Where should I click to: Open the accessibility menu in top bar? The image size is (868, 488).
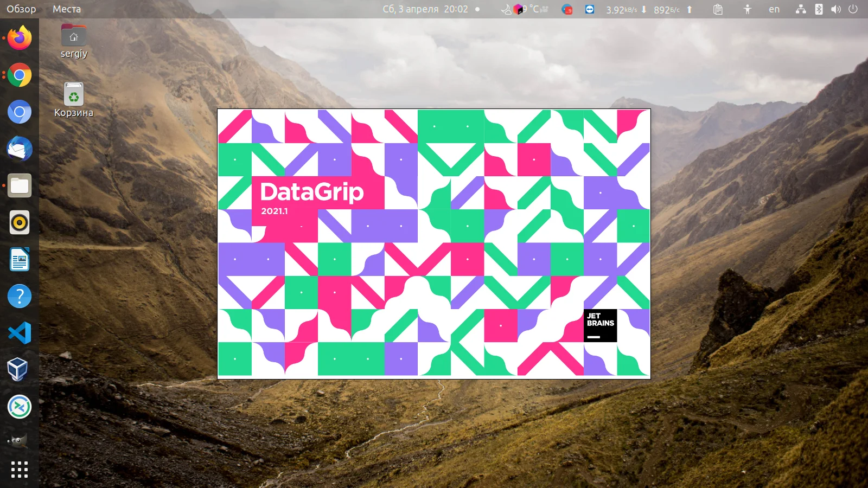click(x=748, y=9)
